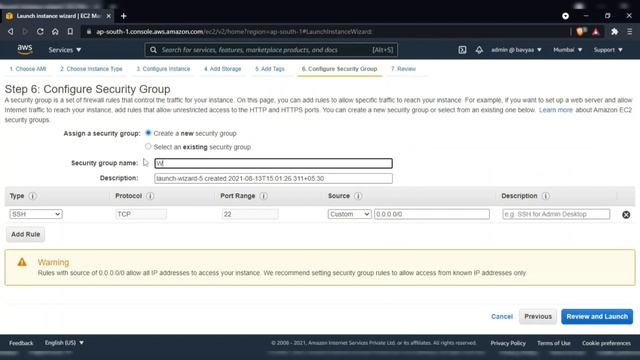Viewport: 640px width, 360px height.
Task: Go to step 1 Choose AMI
Action: 28,69
